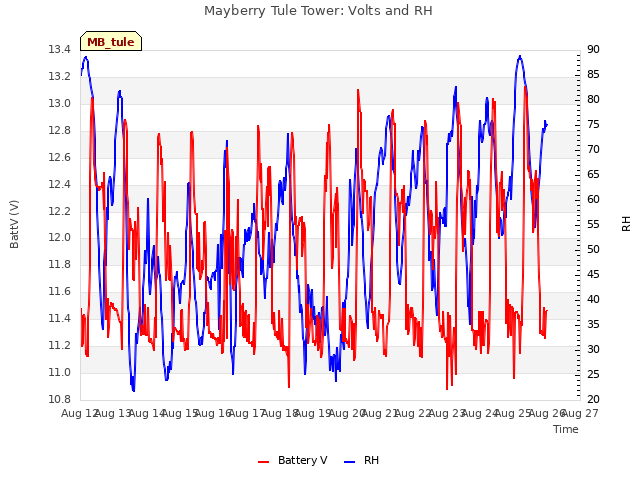Select the right-side RH axis label
The height and width of the screenshot is (480, 640).
click(x=626, y=224)
